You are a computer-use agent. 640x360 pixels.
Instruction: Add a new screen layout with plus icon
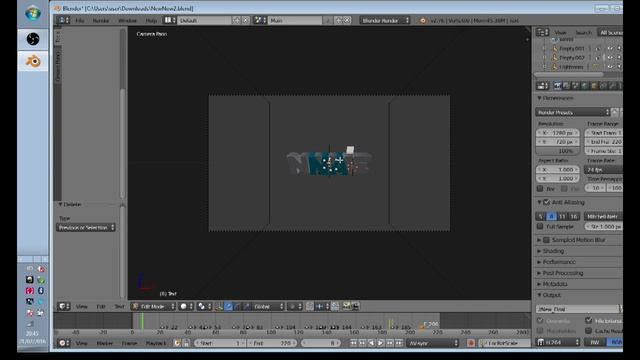point(236,20)
